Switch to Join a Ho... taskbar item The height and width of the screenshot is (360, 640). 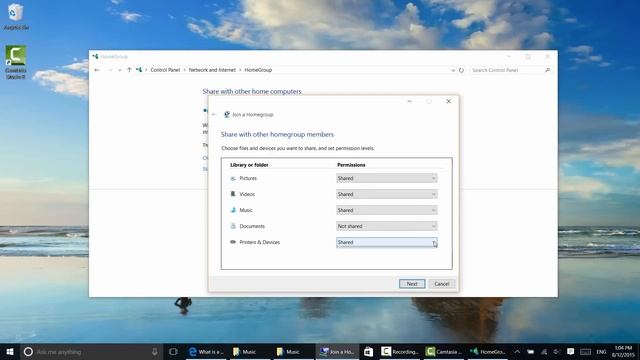click(337, 351)
